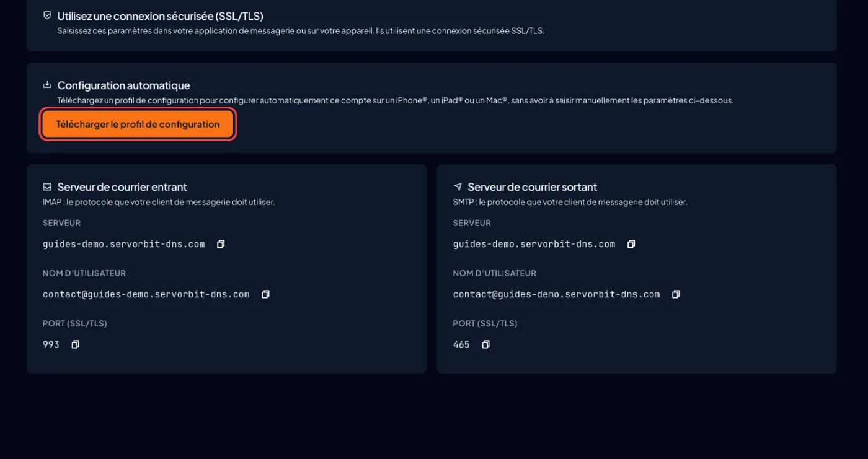Image resolution: width=868 pixels, height=459 pixels.
Task: Click the Serveur de courrier sortant heading
Action: (533, 187)
